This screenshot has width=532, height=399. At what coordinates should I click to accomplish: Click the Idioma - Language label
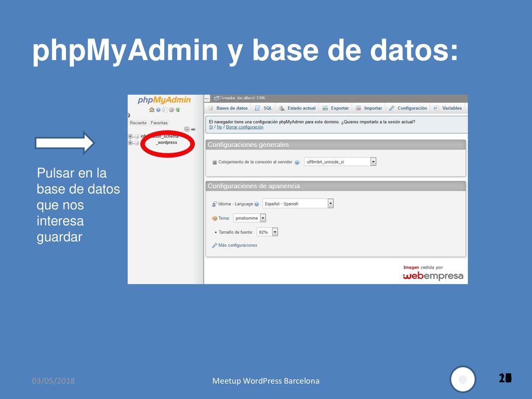pos(235,204)
